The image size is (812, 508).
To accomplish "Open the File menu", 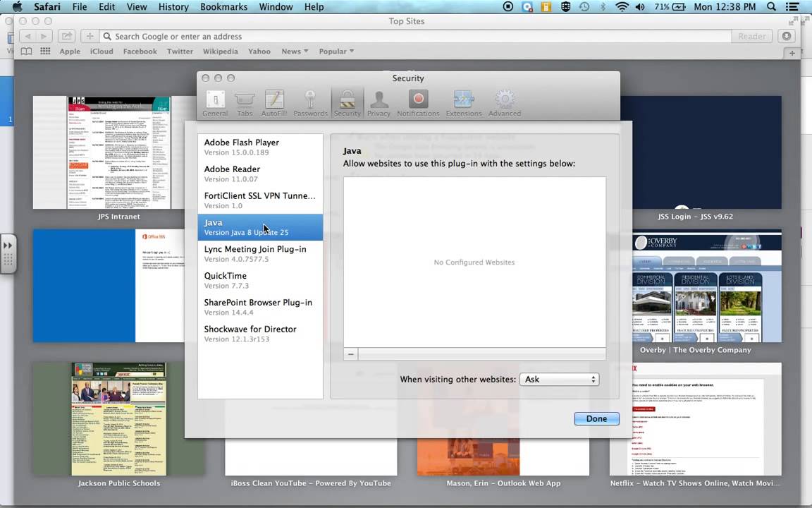I will point(80,7).
